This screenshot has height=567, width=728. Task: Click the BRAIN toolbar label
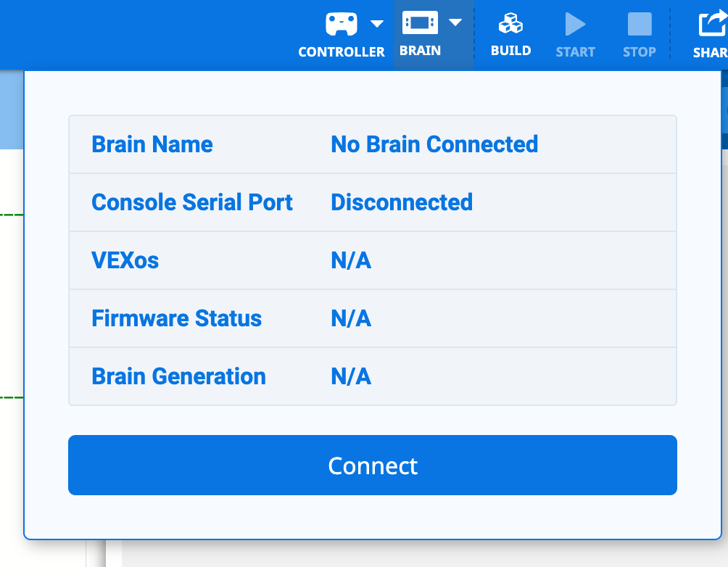(420, 51)
